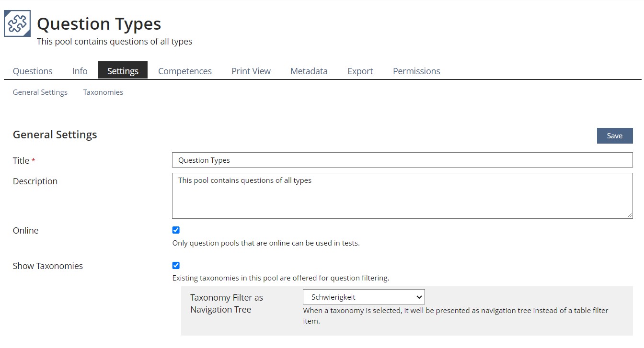Image resolution: width=644 pixels, height=348 pixels.
Task: Select the Settings tab
Action: pyautogui.click(x=123, y=71)
